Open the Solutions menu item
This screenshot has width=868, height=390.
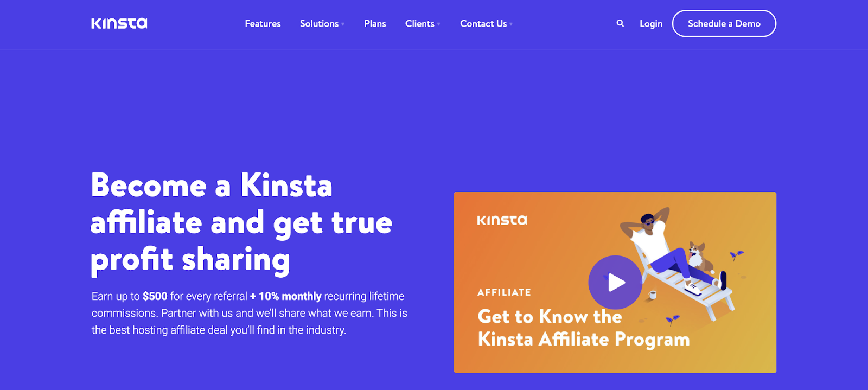[319, 24]
